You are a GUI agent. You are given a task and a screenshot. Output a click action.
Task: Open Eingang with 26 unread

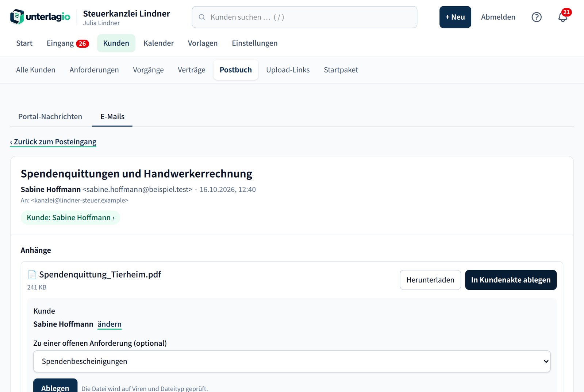pos(68,43)
